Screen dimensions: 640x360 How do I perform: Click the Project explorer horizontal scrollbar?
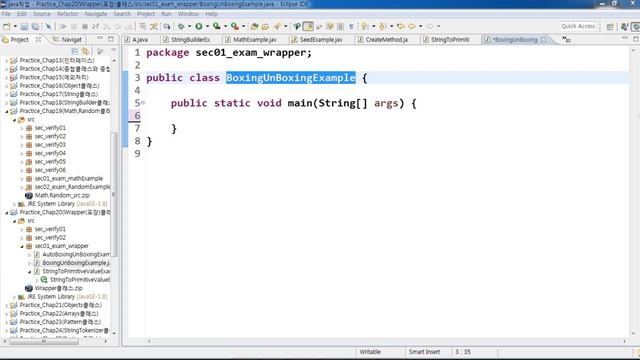44,341
